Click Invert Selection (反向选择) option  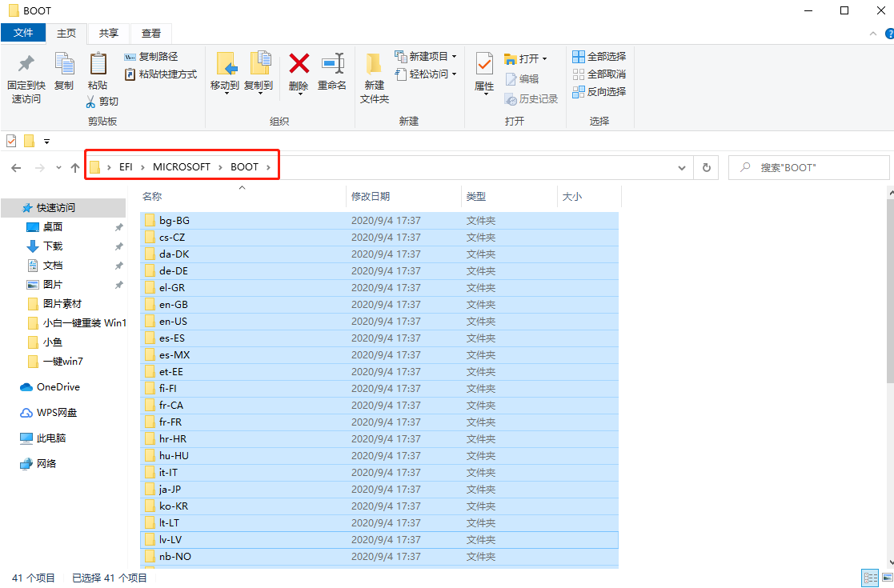599,92
